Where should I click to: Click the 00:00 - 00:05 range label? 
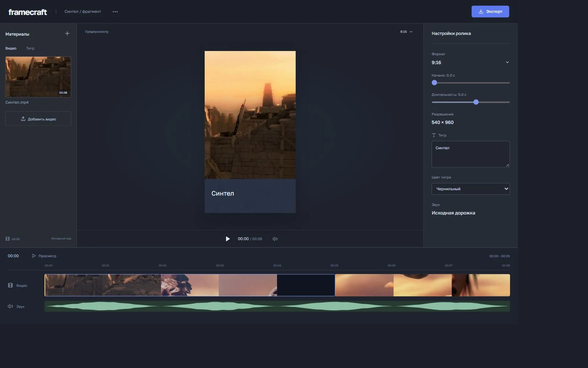click(499, 256)
